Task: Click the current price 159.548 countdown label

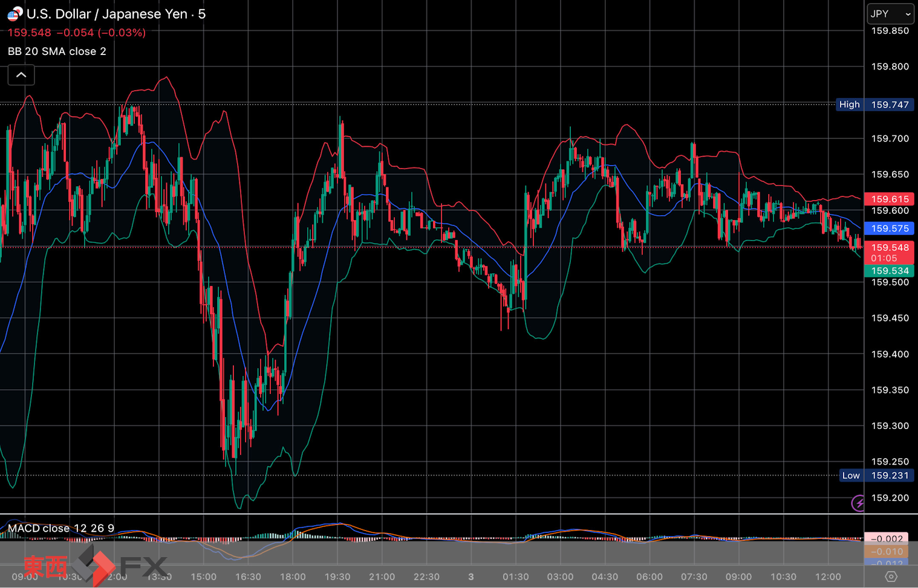Action: click(889, 252)
